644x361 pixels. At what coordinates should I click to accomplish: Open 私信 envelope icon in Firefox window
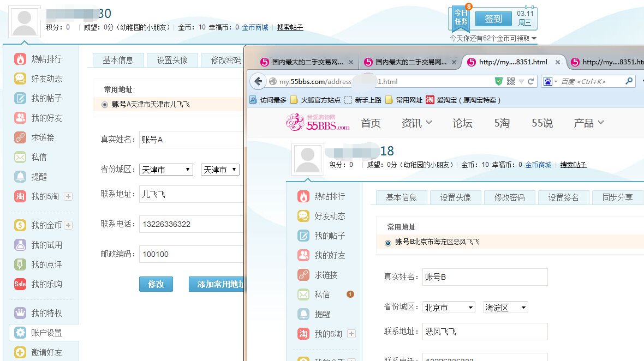pyautogui.click(x=303, y=294)
